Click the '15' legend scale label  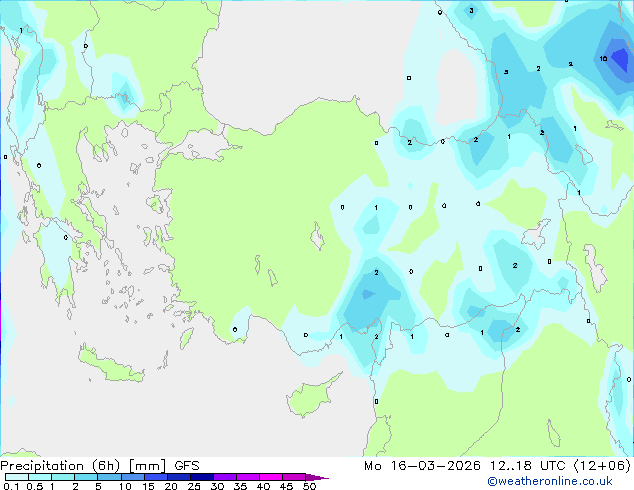(148, 486)
